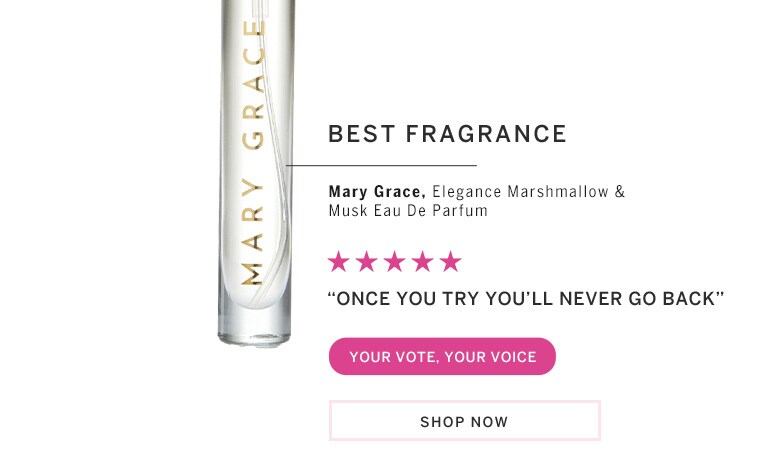This screenshot has width=764, height=464.
Task: Click the first pink rating star
Action: tap(338, 262)
